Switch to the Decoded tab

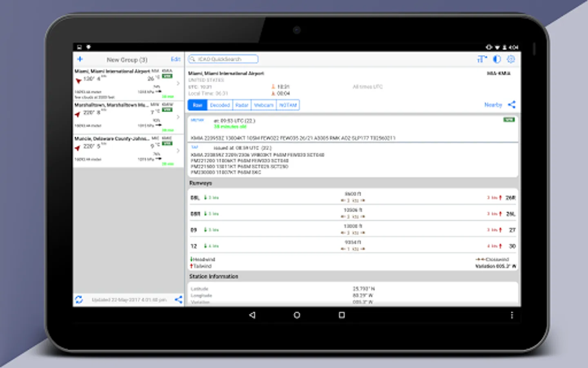[220, 105]
